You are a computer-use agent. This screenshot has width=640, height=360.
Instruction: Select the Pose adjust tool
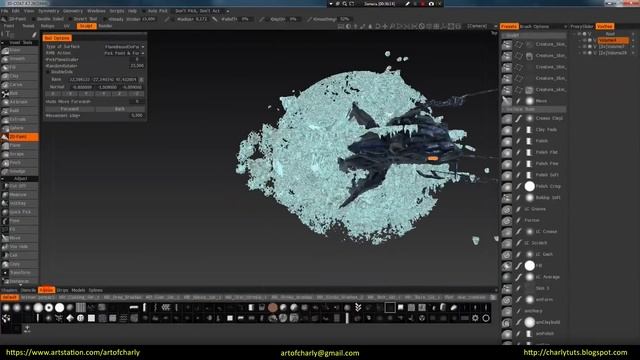tap(20, 220)
